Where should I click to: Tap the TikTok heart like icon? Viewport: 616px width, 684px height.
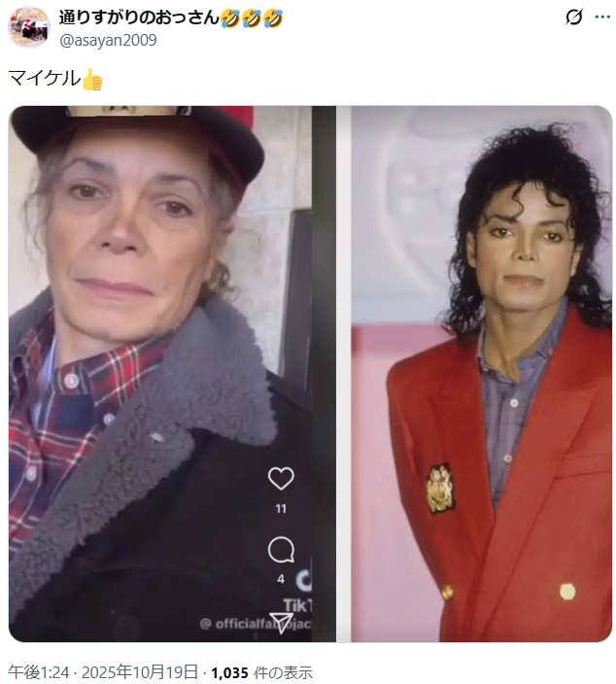(281, 478)
